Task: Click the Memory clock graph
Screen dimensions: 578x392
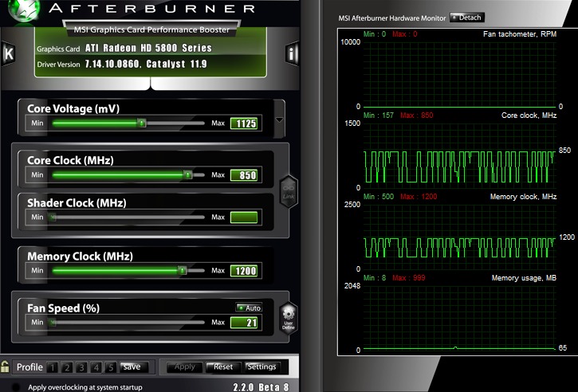Action: pos(459,237)
